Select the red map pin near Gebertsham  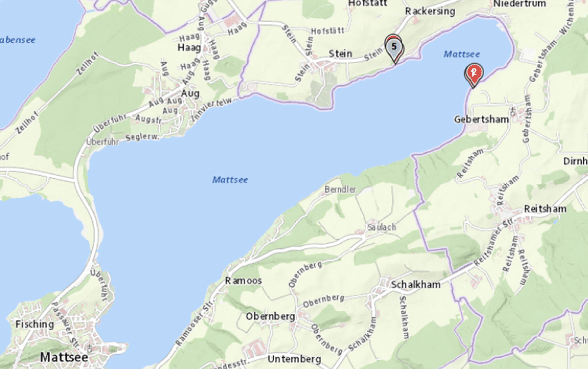pos(473,75)
